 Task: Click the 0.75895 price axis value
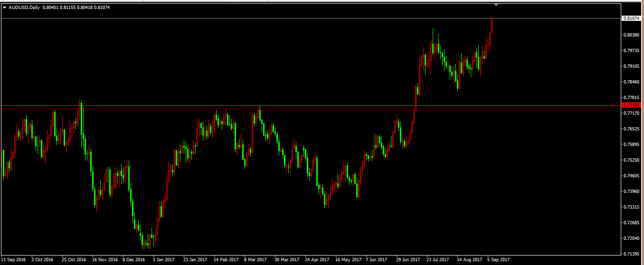click(x=631, y=145)
